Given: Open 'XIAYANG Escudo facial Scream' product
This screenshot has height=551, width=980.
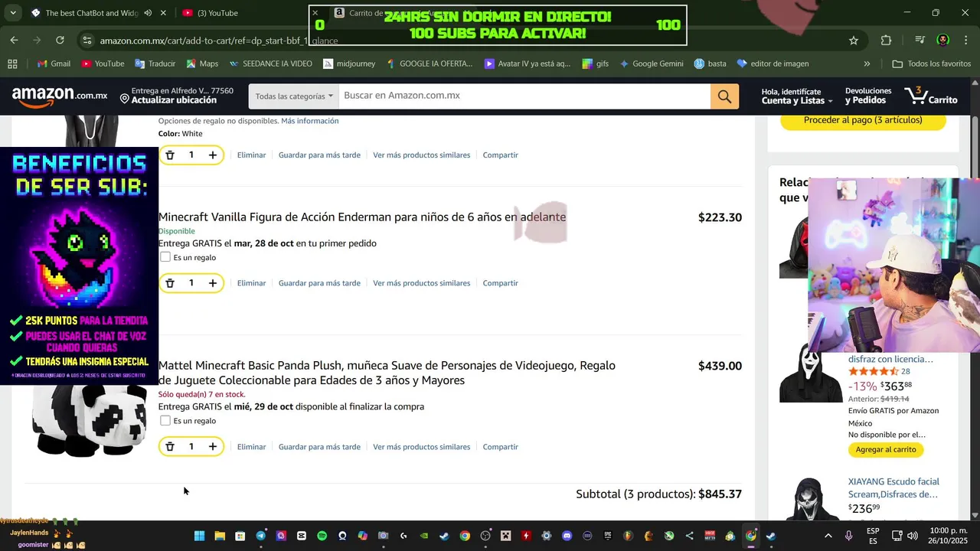Looking at the screenshot, I should [893, 487].
